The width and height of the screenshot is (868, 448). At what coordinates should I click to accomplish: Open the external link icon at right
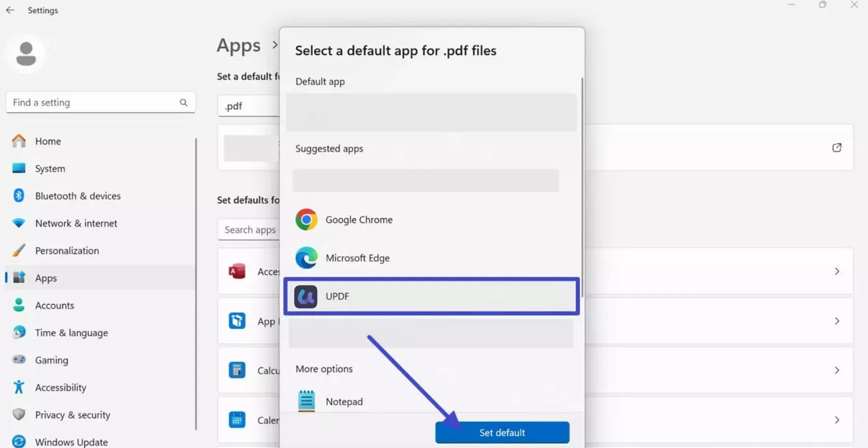point(836,148)
